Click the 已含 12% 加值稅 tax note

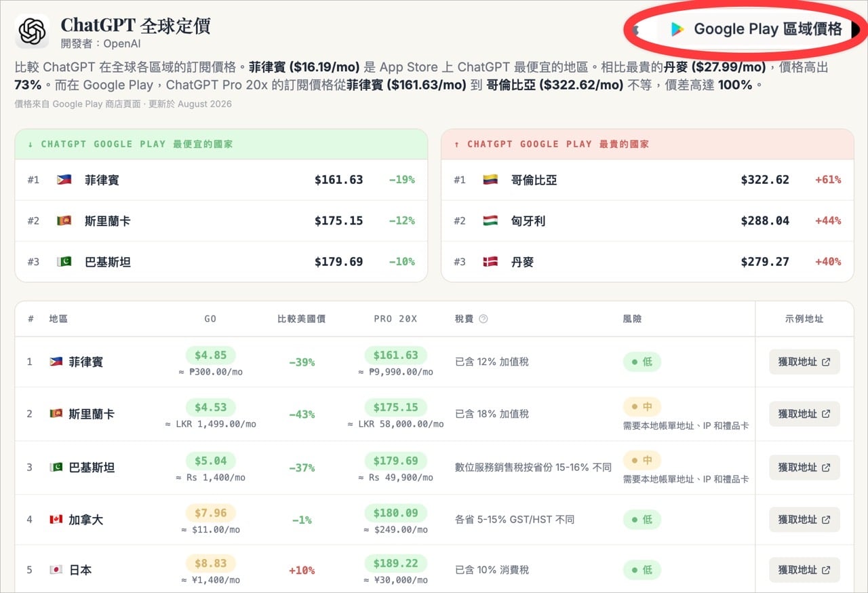coord(492,362)
